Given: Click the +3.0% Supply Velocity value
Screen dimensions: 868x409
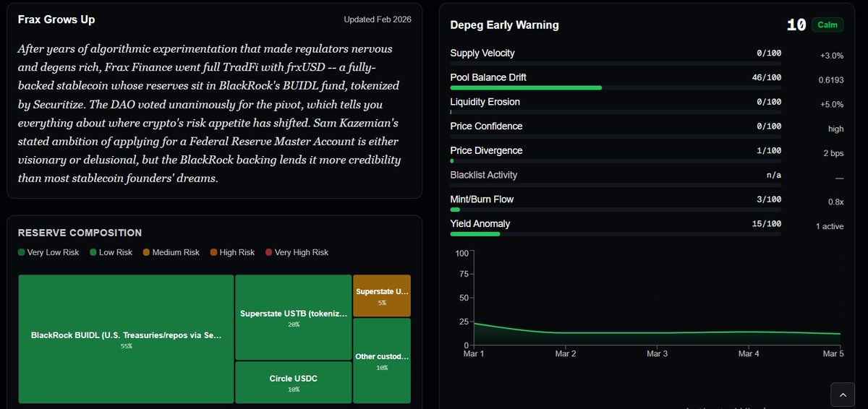Looking at the screenshot, I should pyautogui.click(x=832, y=56).
